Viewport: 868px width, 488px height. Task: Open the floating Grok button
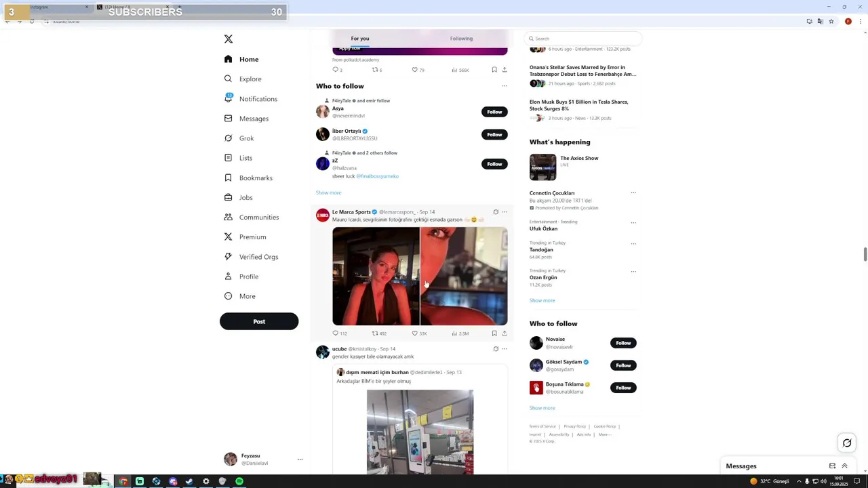click(847, 443)
